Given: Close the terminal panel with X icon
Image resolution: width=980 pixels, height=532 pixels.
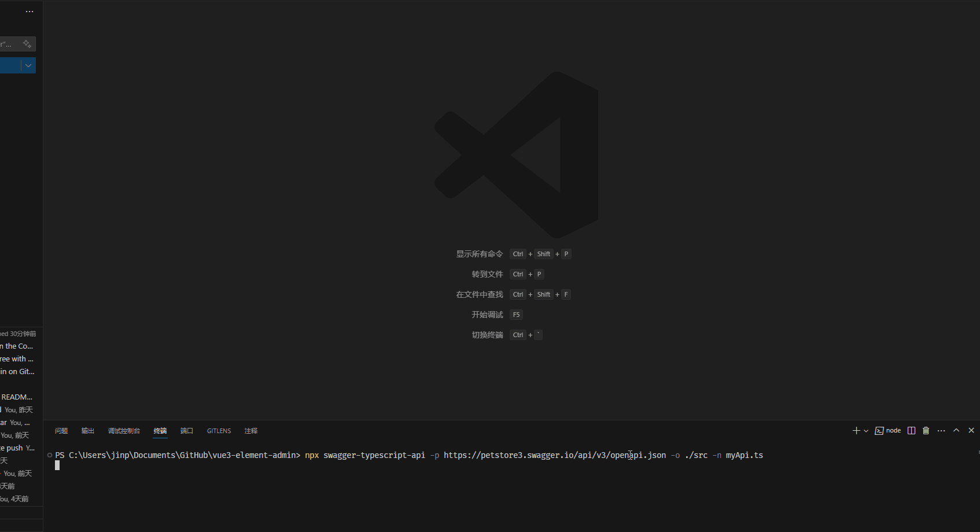Looking at the screenshot, I should click(x=971, y=430).
